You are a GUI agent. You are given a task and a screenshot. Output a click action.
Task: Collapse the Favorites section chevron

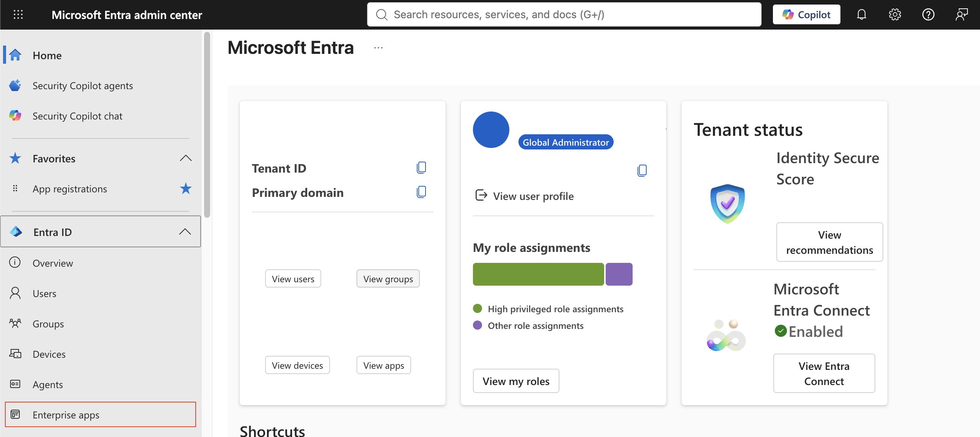[186, 158]
